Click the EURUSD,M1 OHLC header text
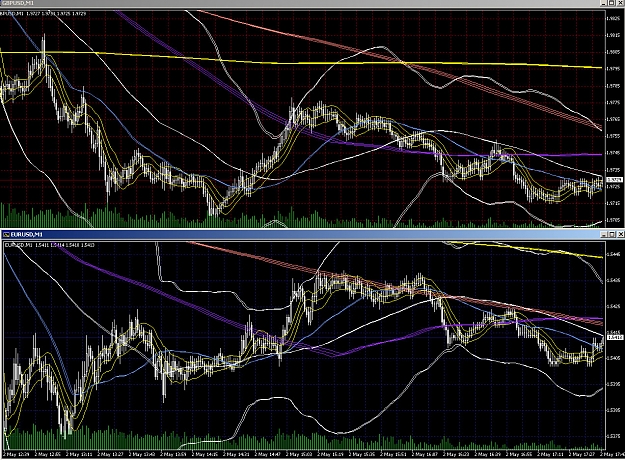The image size is (625, 460). point(49,245)
